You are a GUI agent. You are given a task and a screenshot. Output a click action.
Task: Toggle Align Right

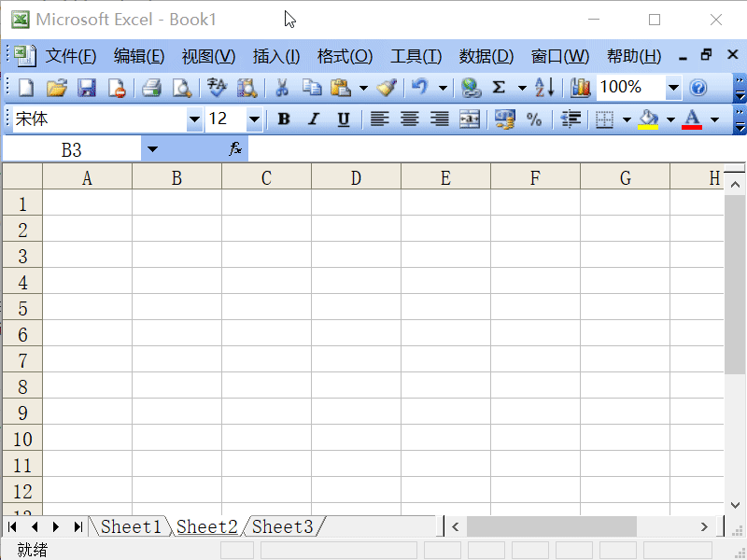(439, 119)
